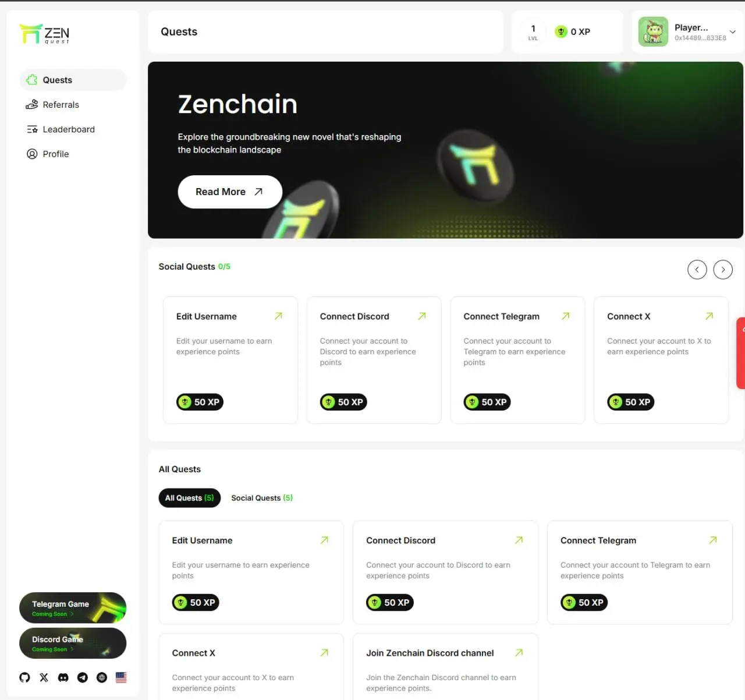Click the All Quests section heading
The height and width of the screenshot is (700, 745).
point(180,469)
